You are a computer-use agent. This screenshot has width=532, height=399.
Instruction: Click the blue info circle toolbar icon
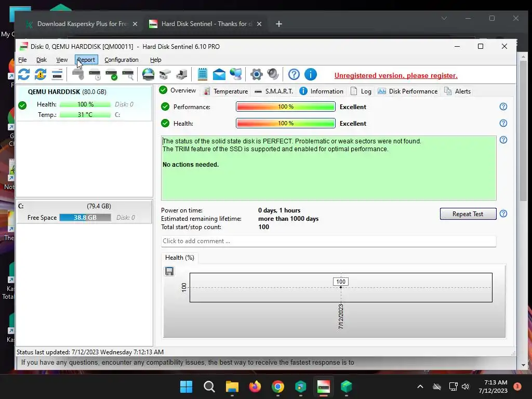(311, 74)
